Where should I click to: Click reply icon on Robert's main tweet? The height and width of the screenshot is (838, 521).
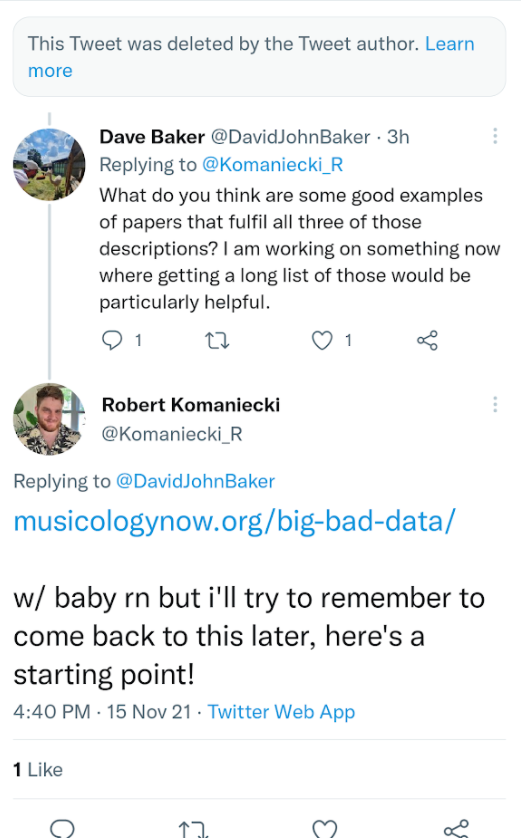tap(62, 828)
